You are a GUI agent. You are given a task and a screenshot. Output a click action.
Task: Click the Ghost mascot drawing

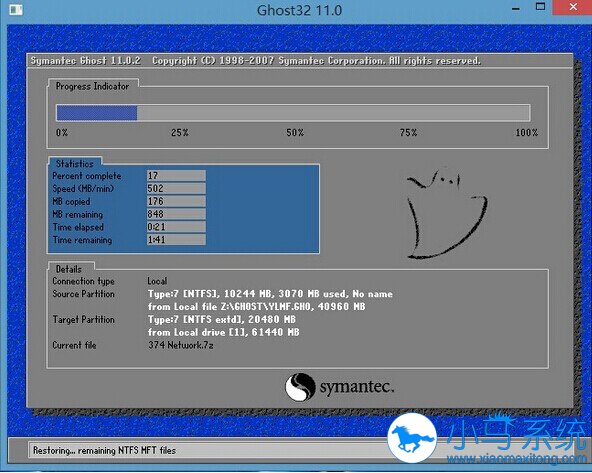coord(447,214)
